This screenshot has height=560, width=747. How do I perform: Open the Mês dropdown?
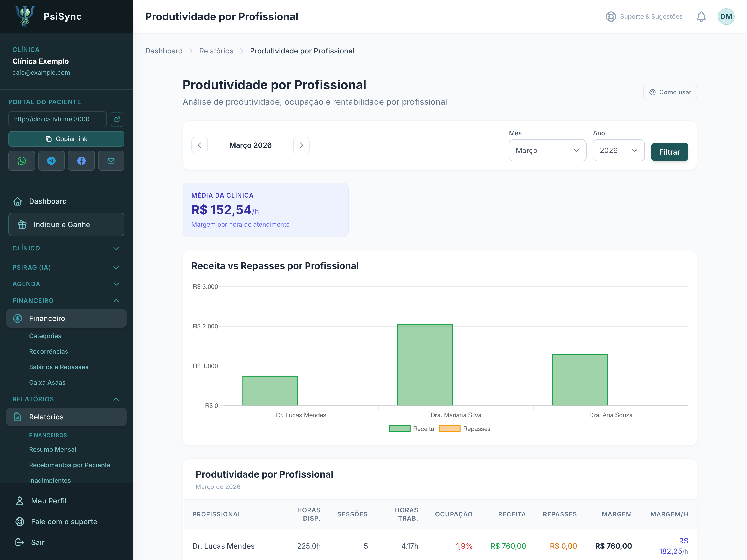[x=548, y=151]
